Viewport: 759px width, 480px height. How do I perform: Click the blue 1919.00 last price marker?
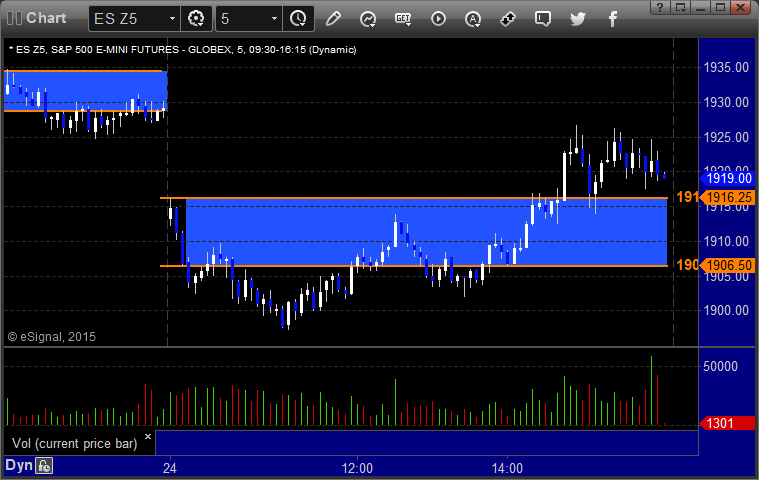(x=727, y=178)
